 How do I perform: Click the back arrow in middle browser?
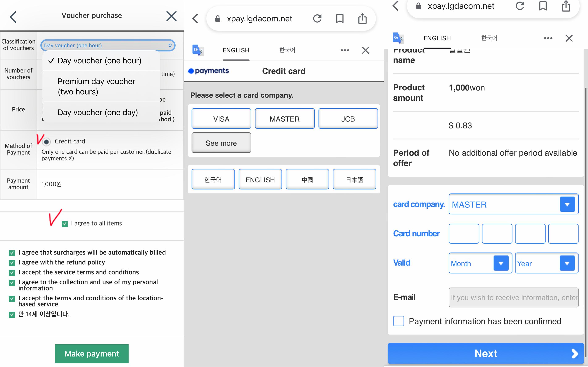click(195, 18)
